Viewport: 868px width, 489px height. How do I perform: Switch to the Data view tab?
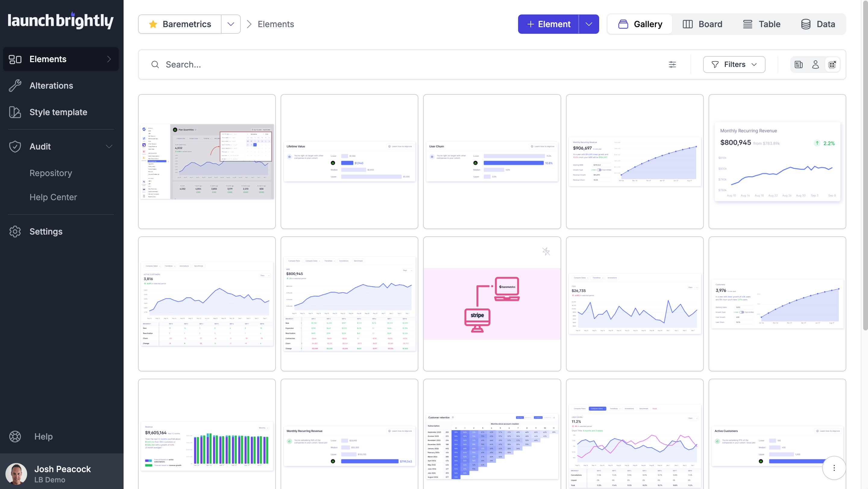coord(818,24)
